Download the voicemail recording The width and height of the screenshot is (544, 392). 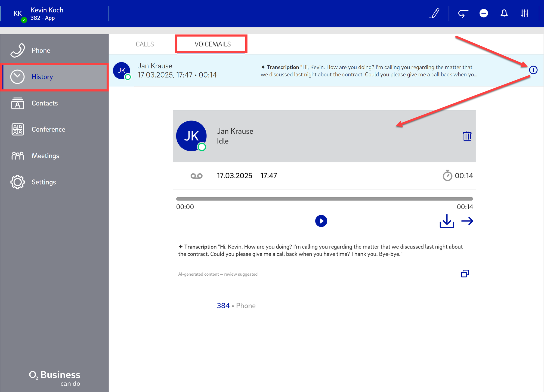[447, 221]
